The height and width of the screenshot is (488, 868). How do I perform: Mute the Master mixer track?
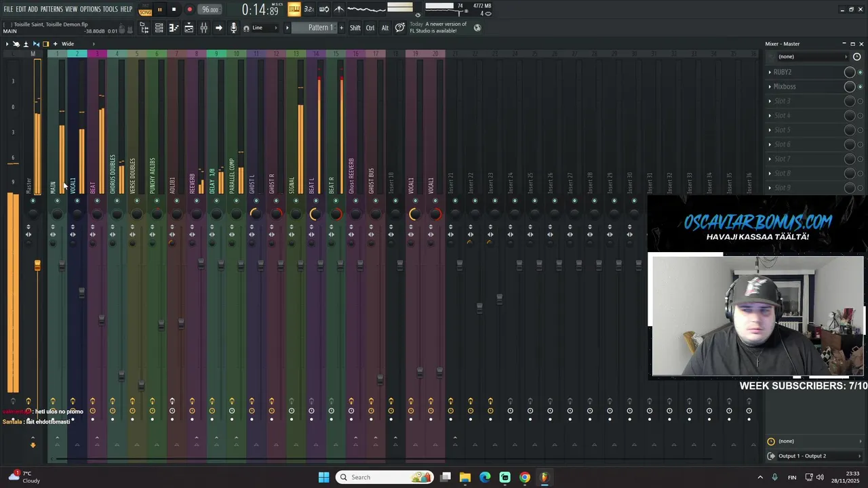pos(33,201)
